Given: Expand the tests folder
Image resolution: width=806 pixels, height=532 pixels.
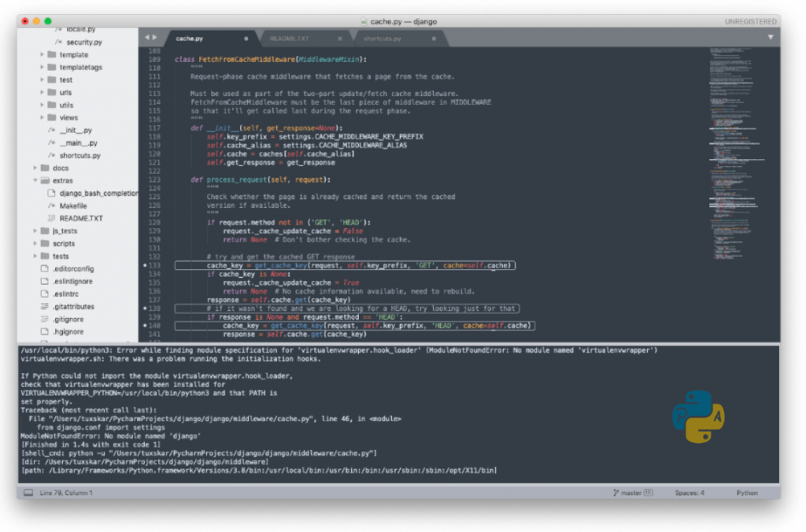Looking at the screenshot, I should click(x=35, y=256).
